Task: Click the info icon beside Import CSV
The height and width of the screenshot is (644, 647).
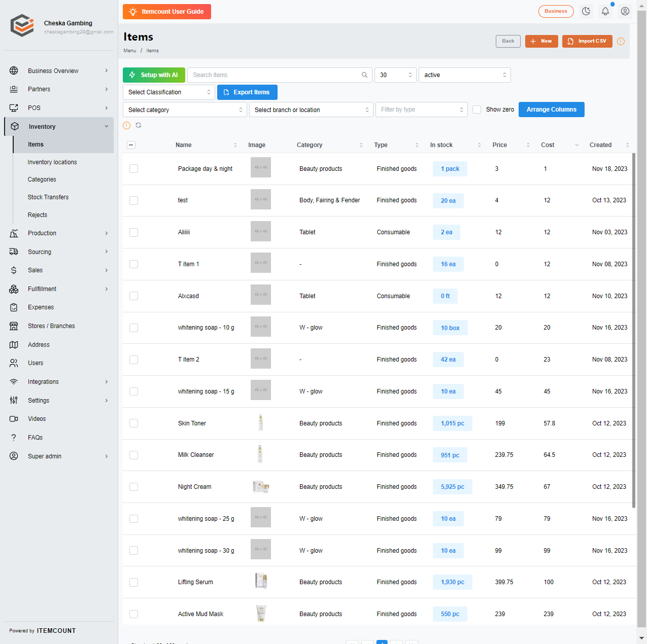Action: [621, 42]
